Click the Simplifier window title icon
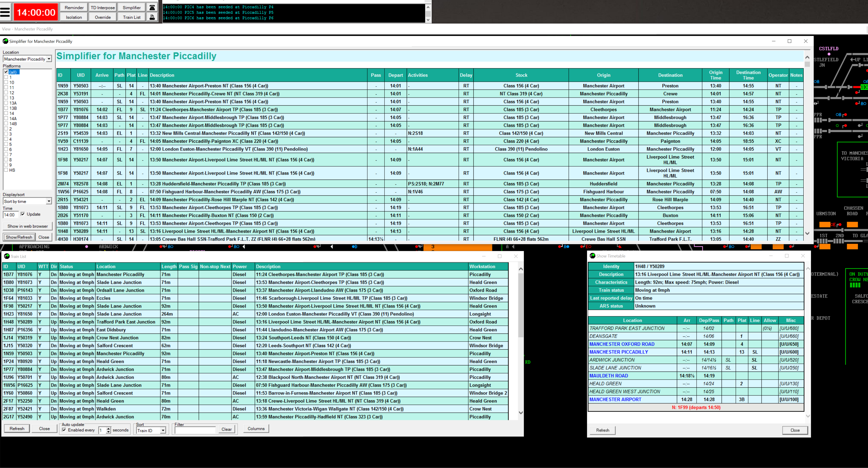This screenshot has width=868, height=468. (x=5, y=41)
